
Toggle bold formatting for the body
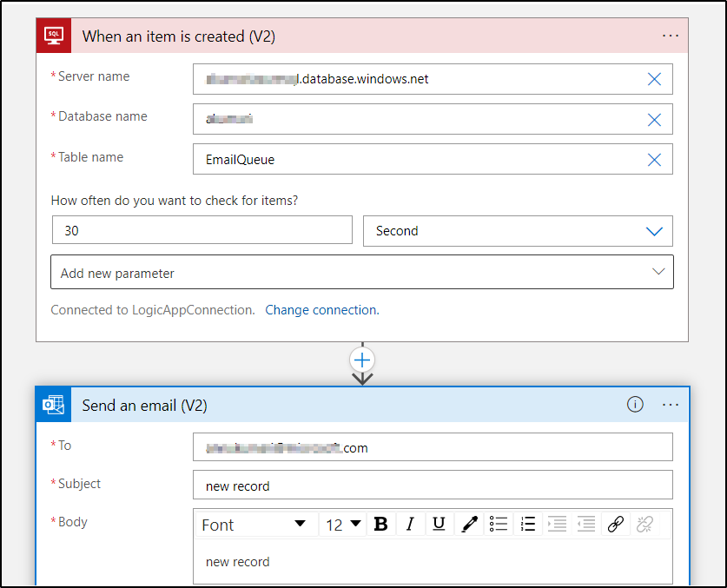point(380,524)
